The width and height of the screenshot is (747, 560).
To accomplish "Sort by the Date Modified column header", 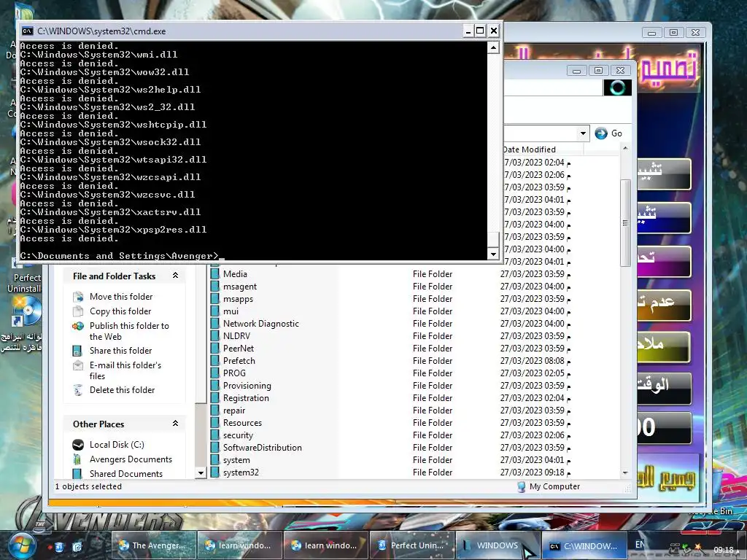I will click(x=543, y=149).
